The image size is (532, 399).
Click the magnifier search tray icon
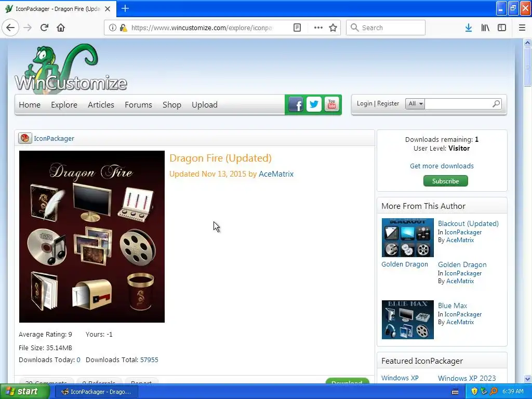click(494, 391)
